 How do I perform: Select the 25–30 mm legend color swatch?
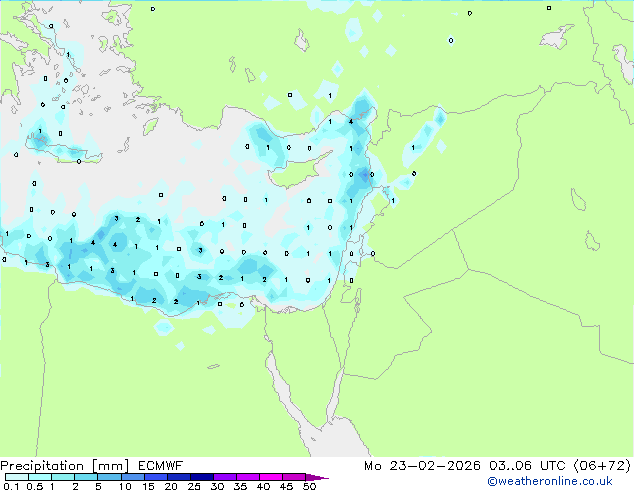tap(201, 477)
